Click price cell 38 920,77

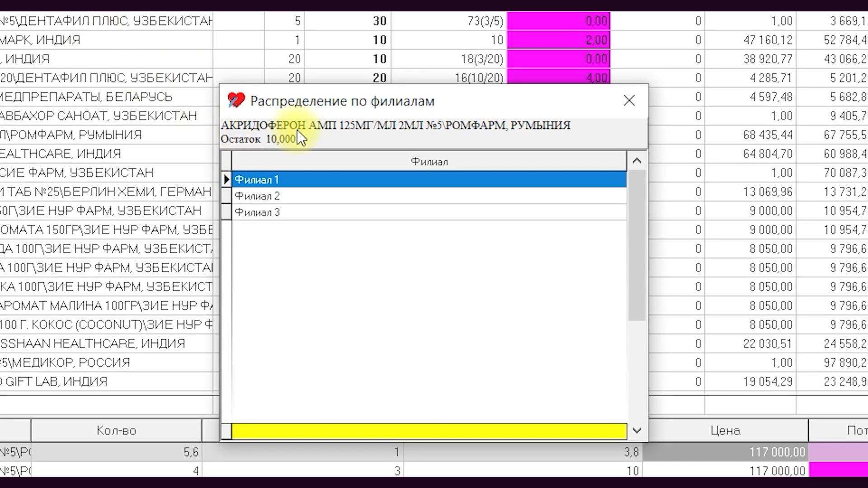click(750, 59)
